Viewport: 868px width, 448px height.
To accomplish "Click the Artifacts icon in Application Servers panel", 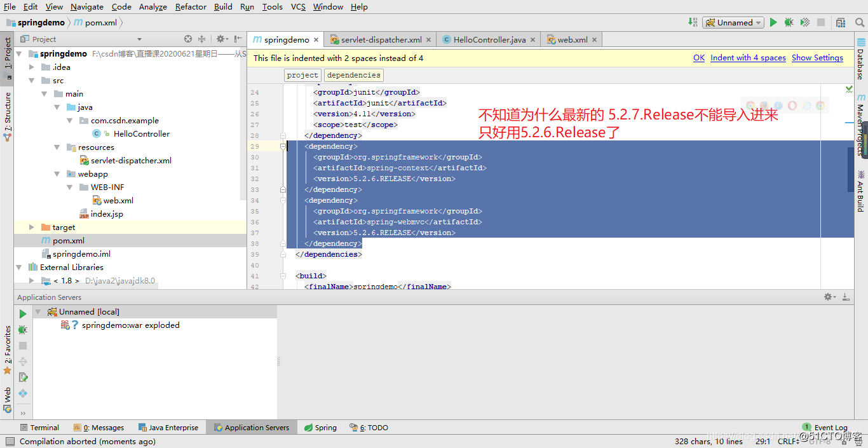I will pyautogui.click(x=23, y=393).
